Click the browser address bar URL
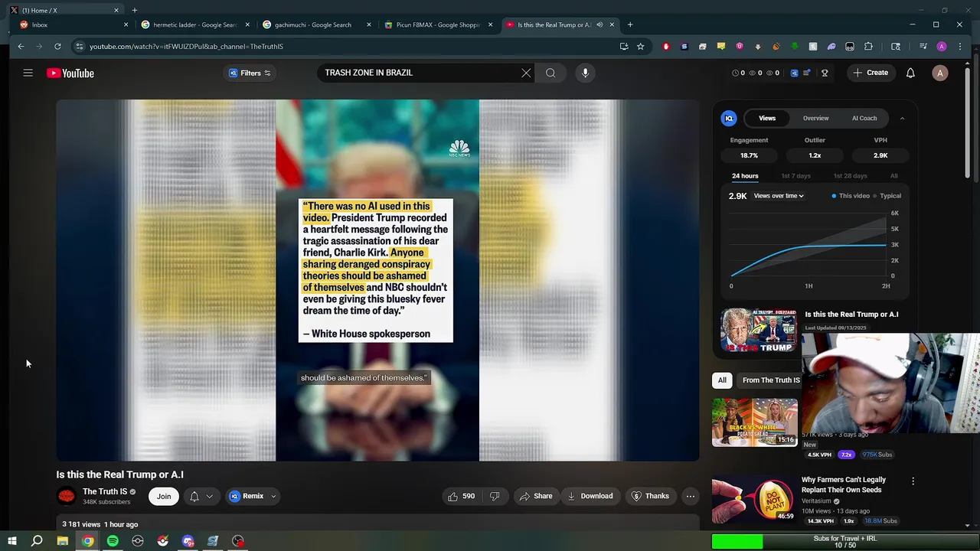The image size is (980, 551). (186, 46)
